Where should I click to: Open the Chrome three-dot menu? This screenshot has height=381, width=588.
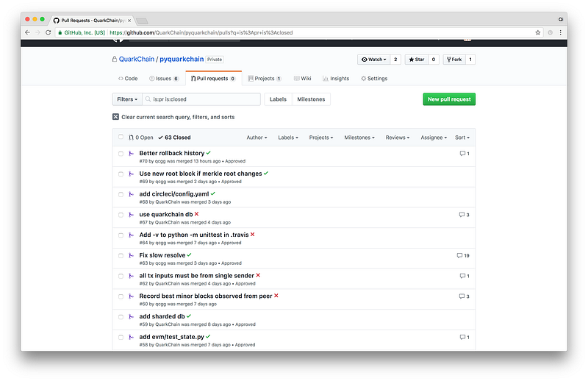(561, 32)
